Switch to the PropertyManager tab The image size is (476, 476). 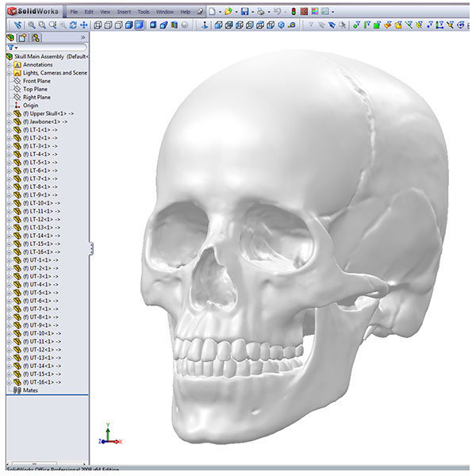[23, 37]
